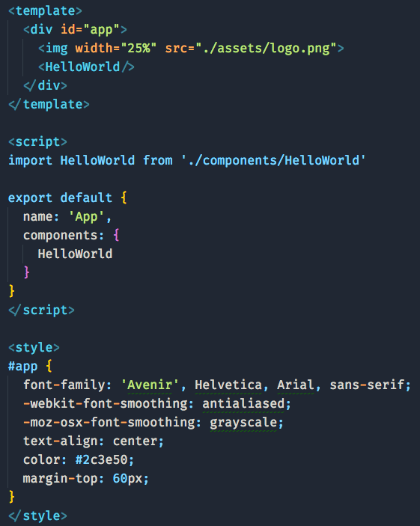
Task: Click the opening template tag
Action: click(45, 10)
